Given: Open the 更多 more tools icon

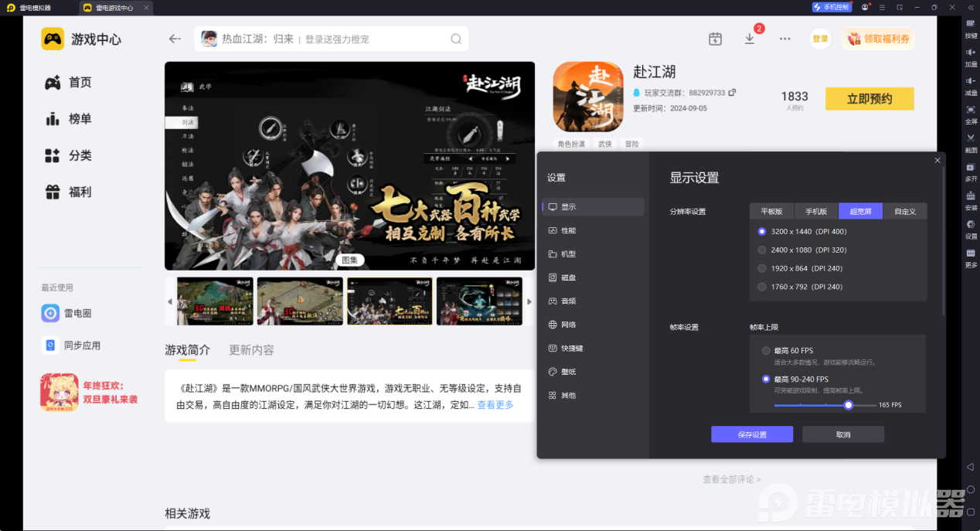Looking at the screenshot, I should (971, 253).
